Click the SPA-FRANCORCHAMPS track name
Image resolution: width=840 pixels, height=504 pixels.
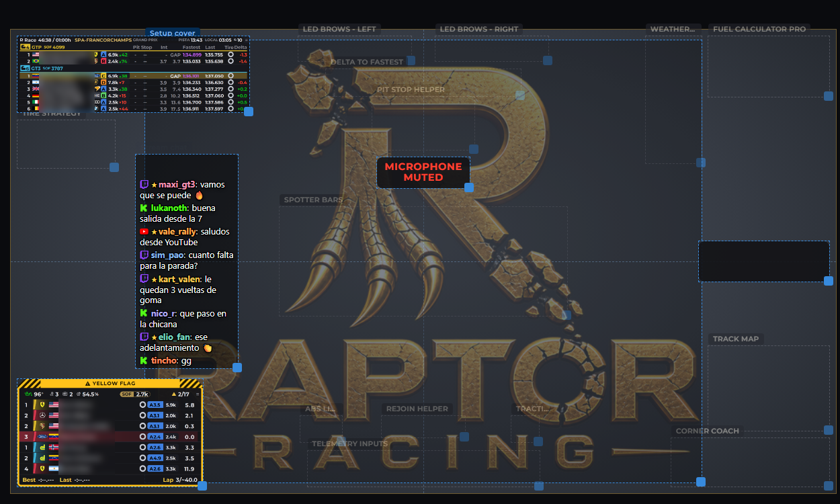point(103,40)
